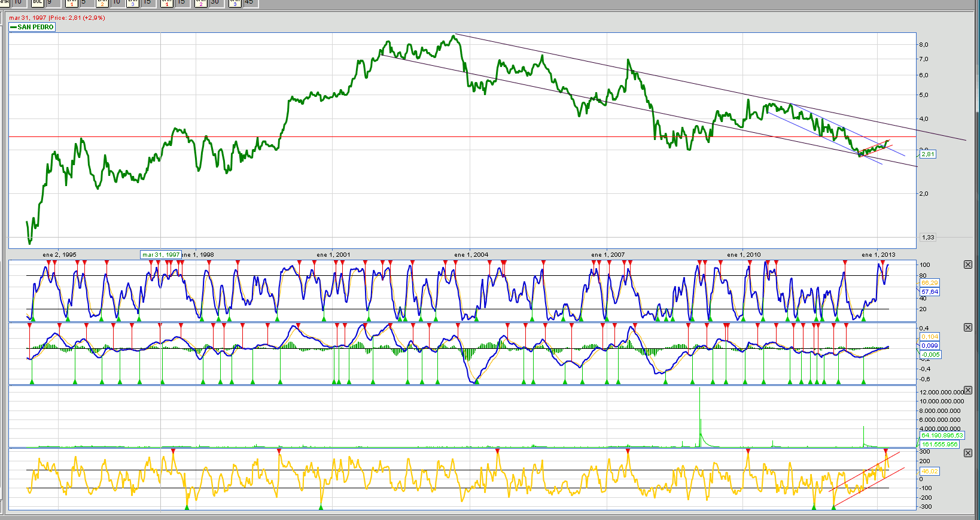This screenshot has height=520, width=980.
Task: Click the 'ene 1, 2007' date axis label
Action: pos(608,255)
